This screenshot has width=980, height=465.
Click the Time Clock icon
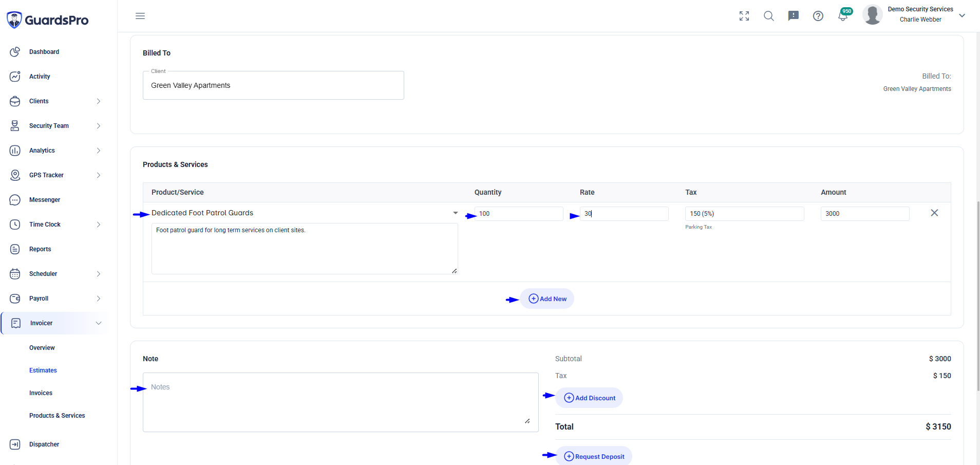tap(15, 225)
